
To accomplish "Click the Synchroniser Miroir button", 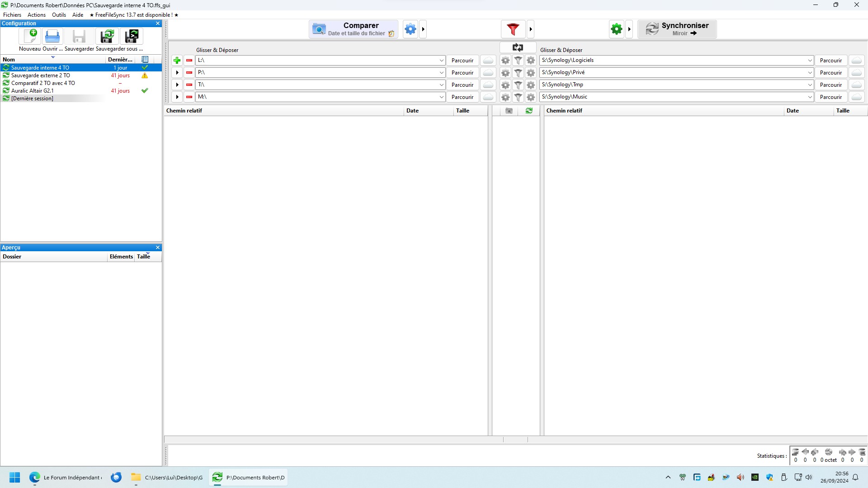I will click(677, 29).
